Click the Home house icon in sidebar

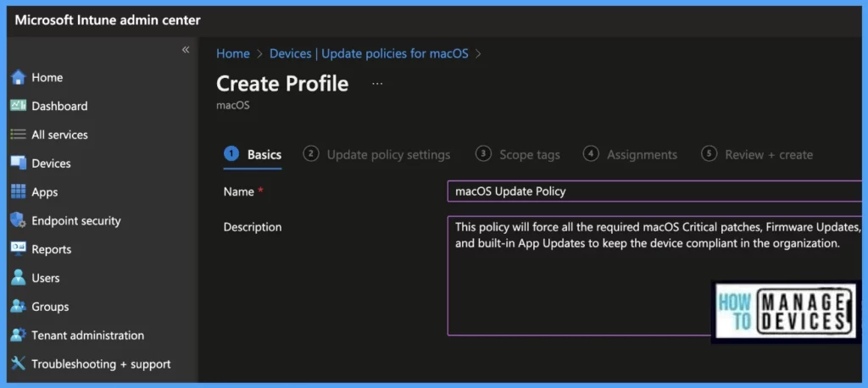[x=19, y=77]
